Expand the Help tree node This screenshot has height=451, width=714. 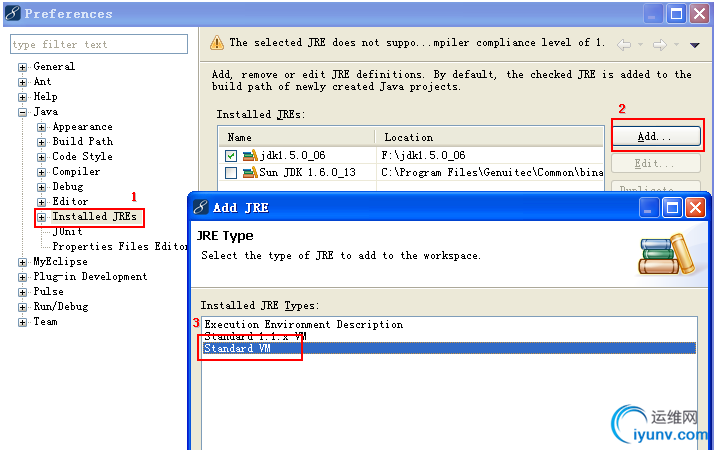[22, 97]
